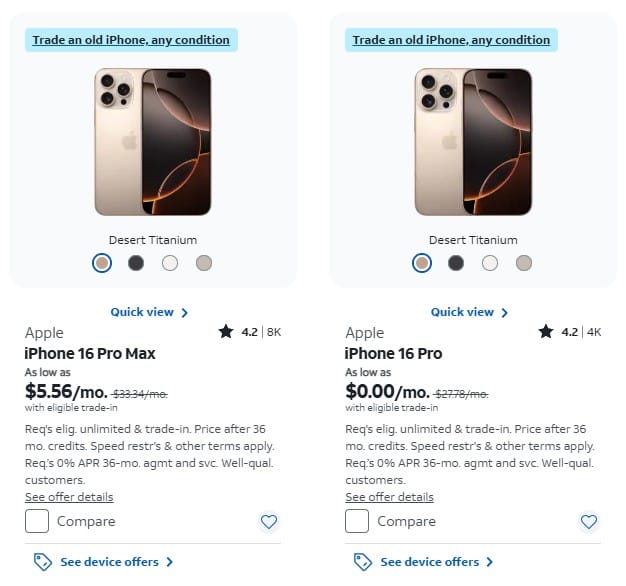Open trade-in banner on iPhone 16 Pro card
The height and width of the screenshot is (586, 626).
451,40
